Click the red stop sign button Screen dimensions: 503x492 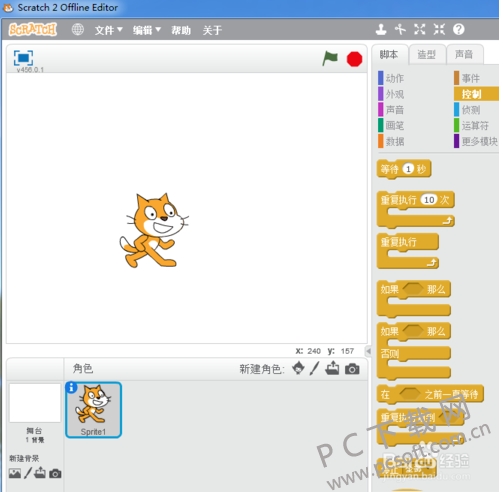click(354, 59)
